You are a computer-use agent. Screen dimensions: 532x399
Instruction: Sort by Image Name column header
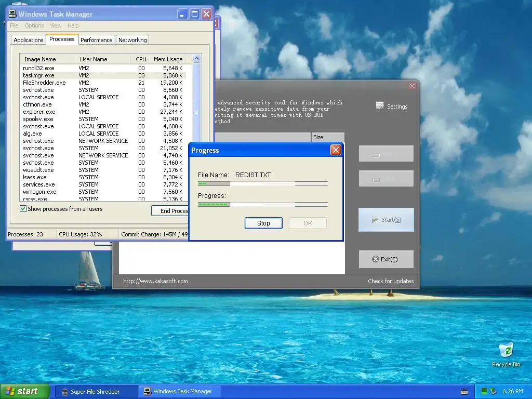47,59
